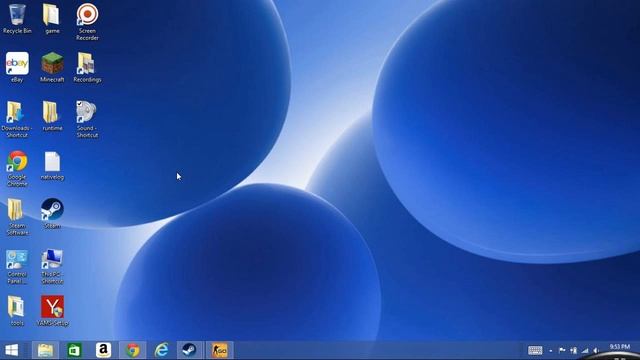This screenshot has width=640, height=360.
Task: Open the This PC - Shortcut icon
Action: tap(52, 267)
